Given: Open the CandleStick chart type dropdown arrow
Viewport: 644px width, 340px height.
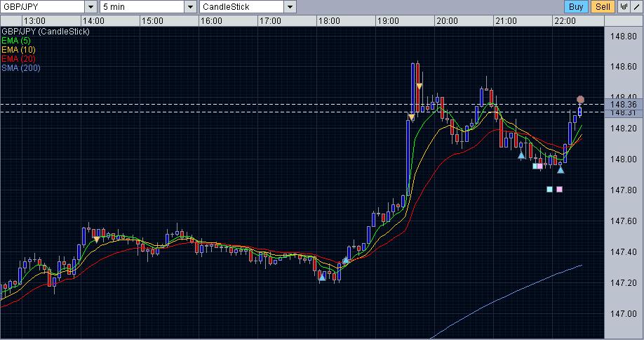Looking at the screenshot, I should (x=290, y=6).
